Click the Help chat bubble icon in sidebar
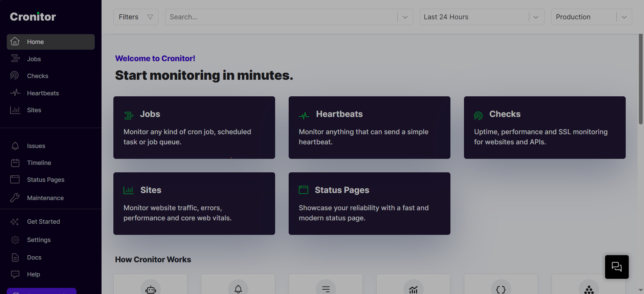Image resolution: width=644 pixels, height=294 pixels. click(15, 274)
